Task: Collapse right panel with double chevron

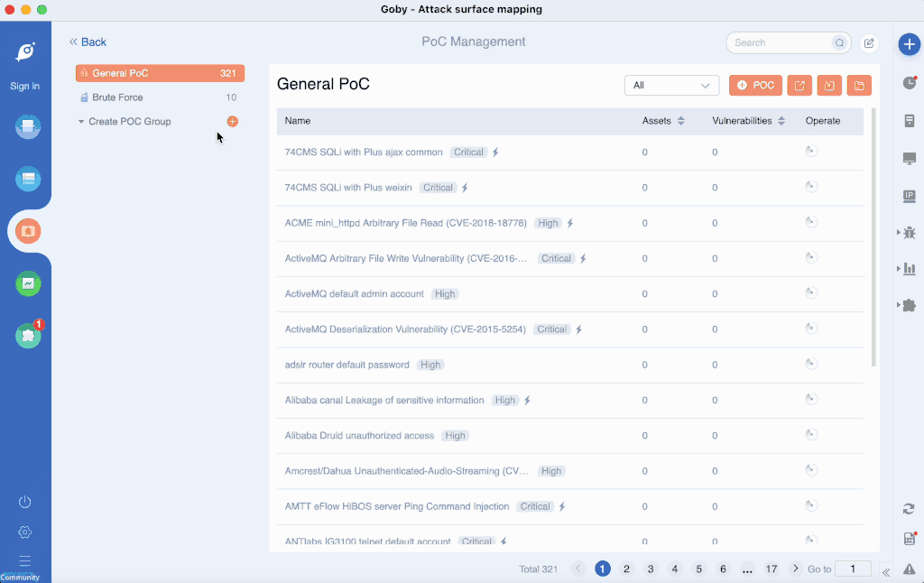Action: tap(886, 572)
